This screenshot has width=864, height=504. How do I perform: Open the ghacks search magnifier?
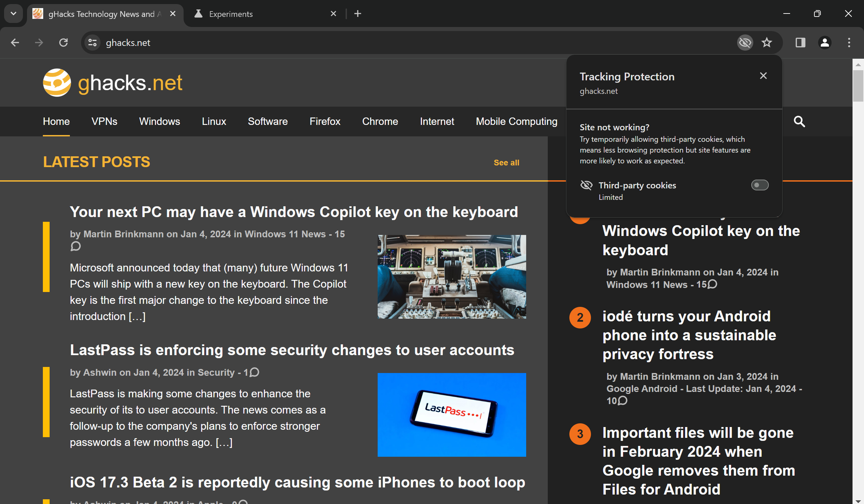click(799, 122)
